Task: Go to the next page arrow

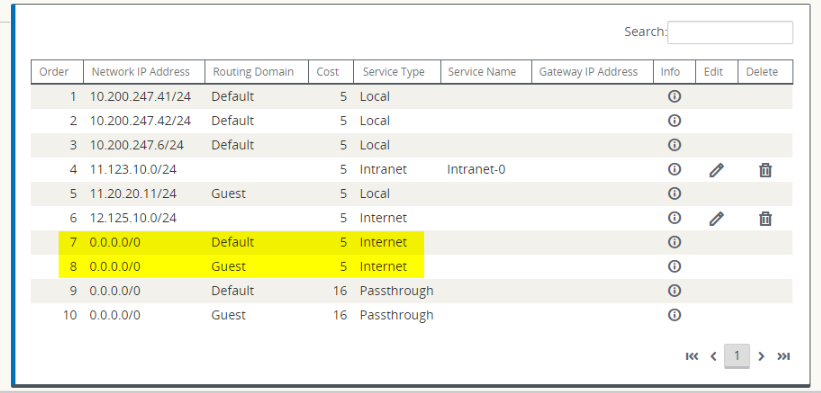Action: tap(761, 356)
